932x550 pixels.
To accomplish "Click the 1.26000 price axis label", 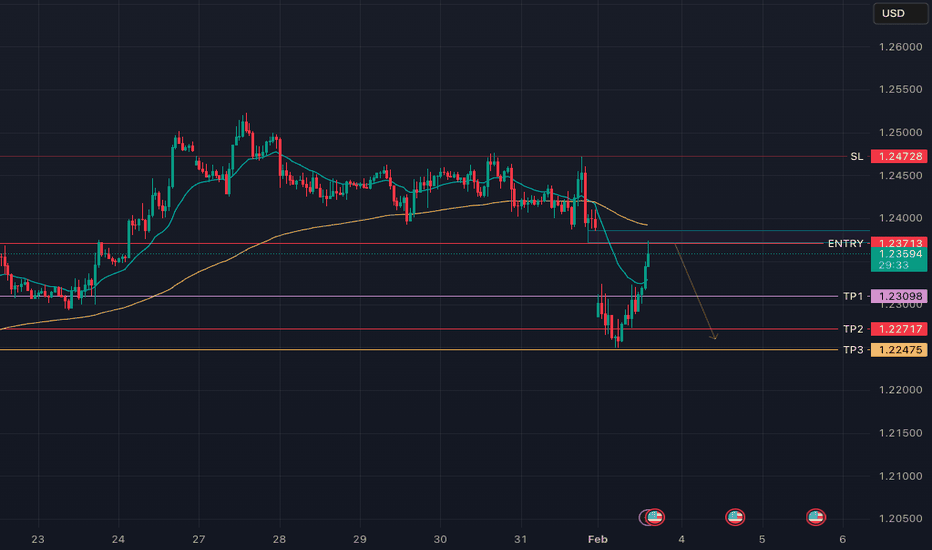I will click(x=900, y=47).
